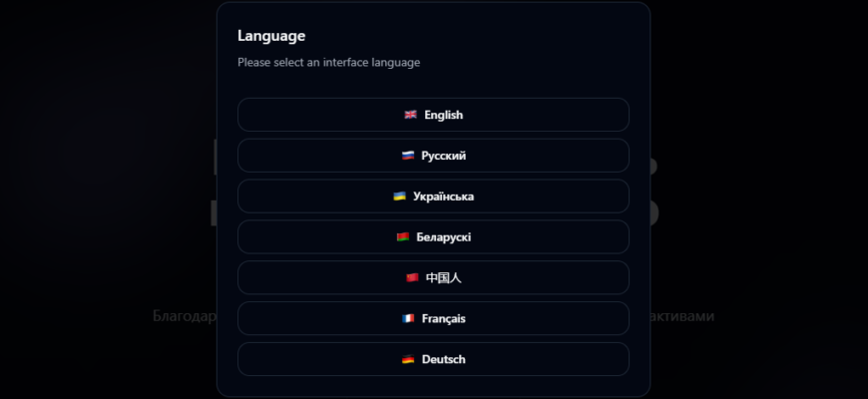Image resolution: width=868 pixels, height=399 pixels.
Task: Click the UK flag icon
Action: coord(410,115)
